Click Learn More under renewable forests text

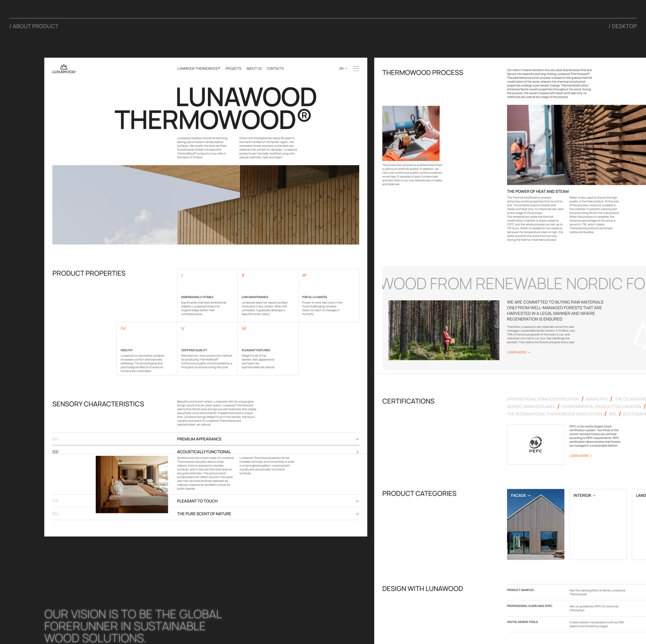[x=518, y=352]
